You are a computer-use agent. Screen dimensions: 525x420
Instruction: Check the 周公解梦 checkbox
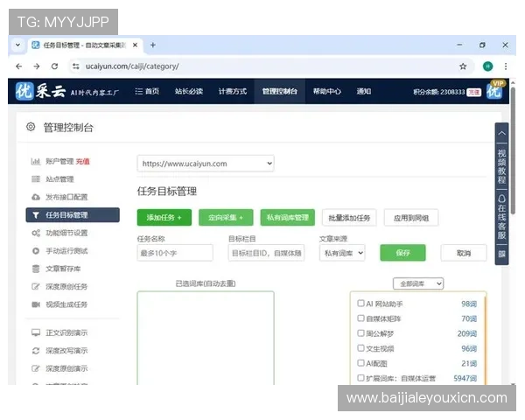(360, 333)
